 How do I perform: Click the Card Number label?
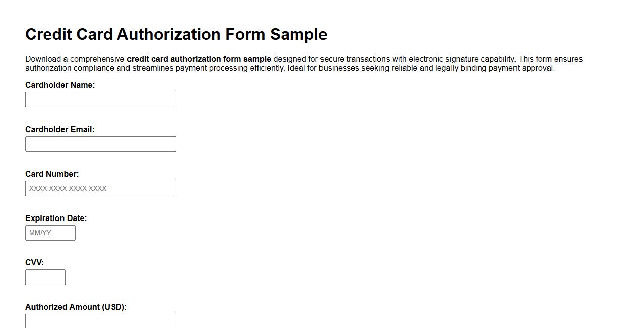click(52, 174)
